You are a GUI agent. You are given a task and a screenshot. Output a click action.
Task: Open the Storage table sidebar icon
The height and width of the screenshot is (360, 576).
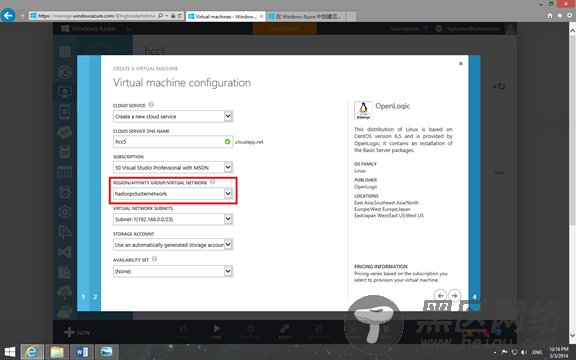pos(65,172)
